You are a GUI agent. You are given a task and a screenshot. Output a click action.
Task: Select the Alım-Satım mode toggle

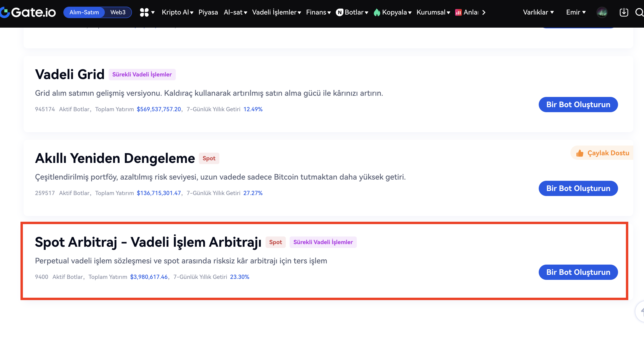click(84, 12)
